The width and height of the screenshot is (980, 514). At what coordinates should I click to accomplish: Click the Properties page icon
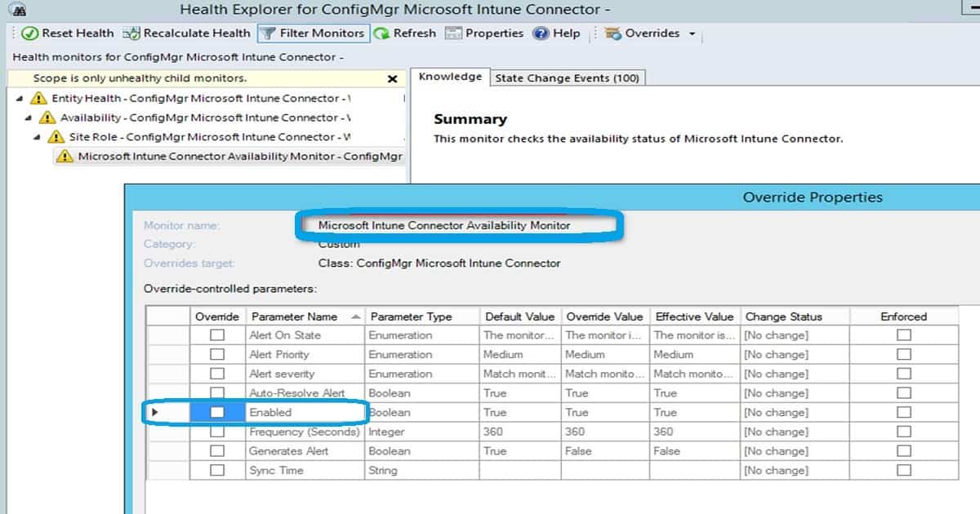[454, 33]
